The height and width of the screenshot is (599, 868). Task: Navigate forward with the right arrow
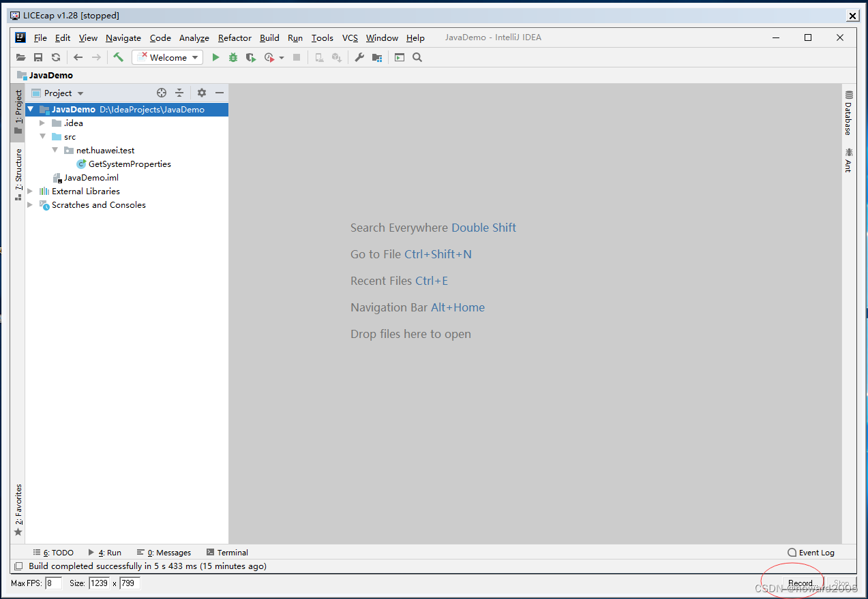(x=96, y=58)
